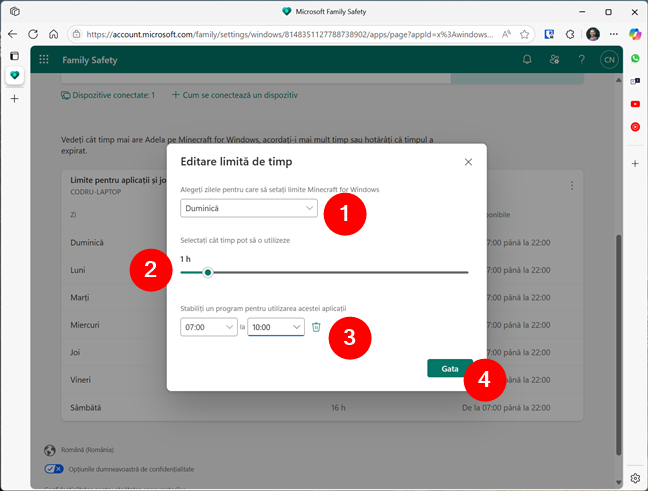Open Dispozitive conectate: 1 link

coord(108,95)
